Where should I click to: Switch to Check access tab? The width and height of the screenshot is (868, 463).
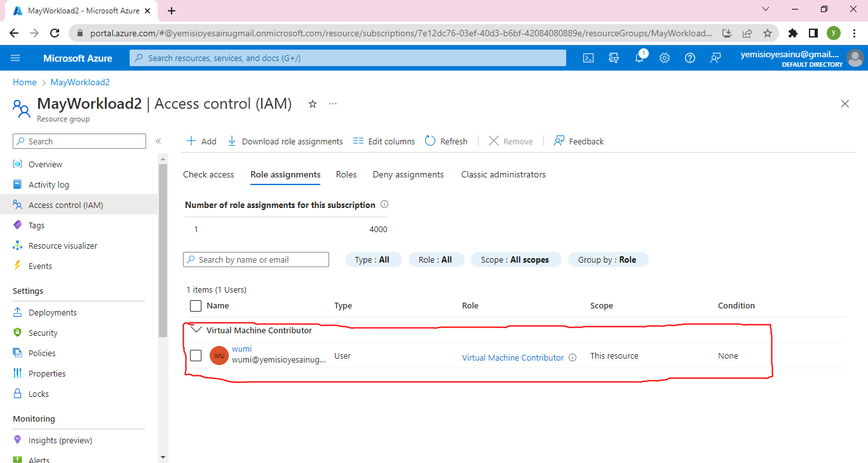[x=208, y=174]
